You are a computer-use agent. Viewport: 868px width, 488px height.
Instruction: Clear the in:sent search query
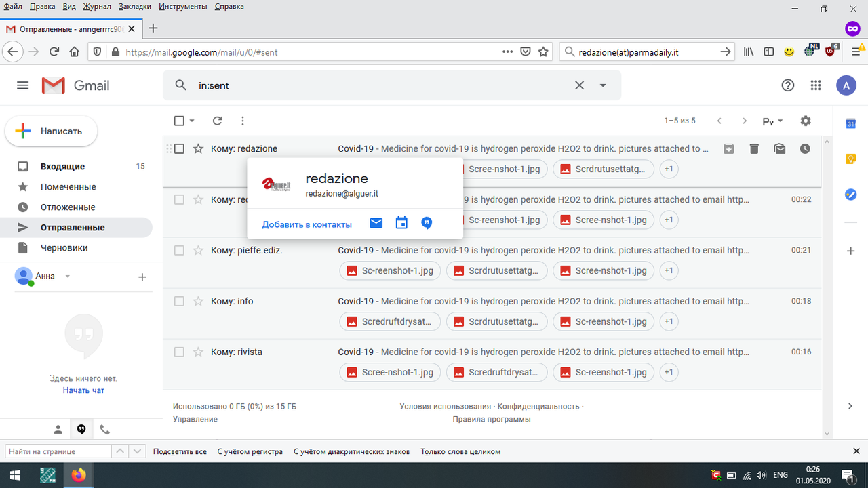(579, 85)
